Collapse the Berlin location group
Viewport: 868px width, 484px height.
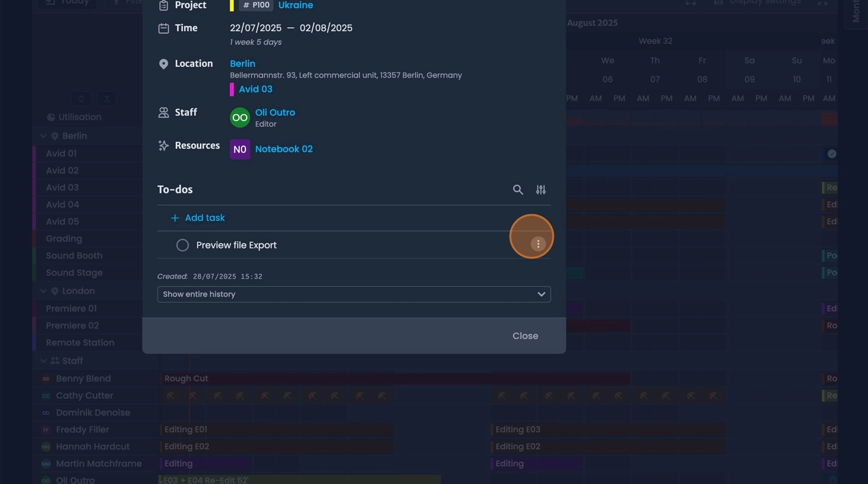43,135
